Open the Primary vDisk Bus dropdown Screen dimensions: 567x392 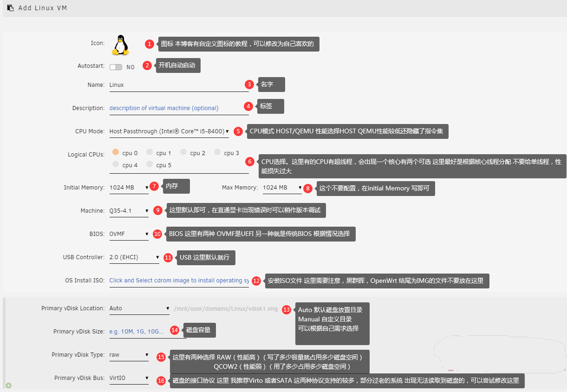[x=129, y=378]
